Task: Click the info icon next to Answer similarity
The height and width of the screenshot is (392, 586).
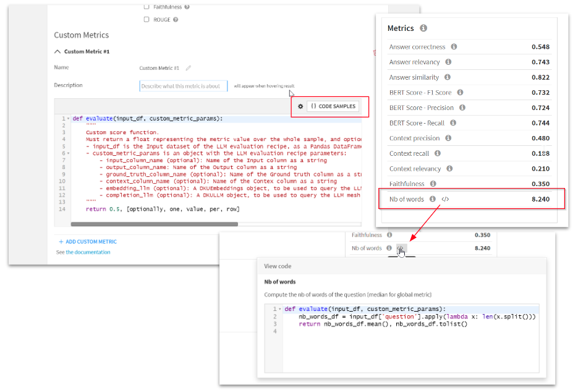Action: (x=447, y=77)
